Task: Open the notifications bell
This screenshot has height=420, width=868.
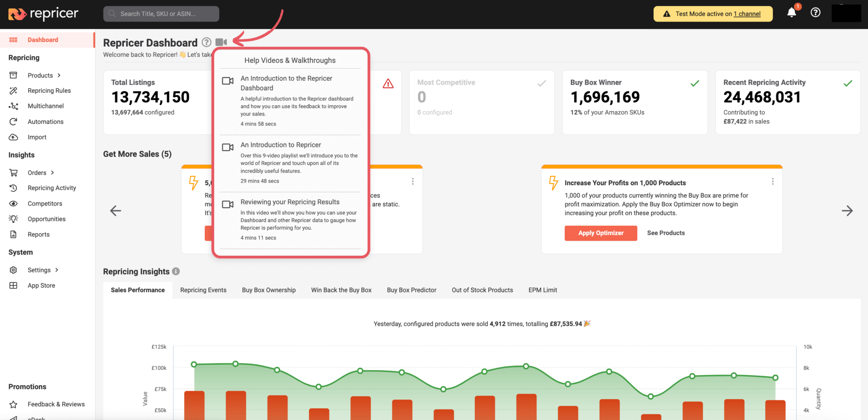Action: point(791,13)
